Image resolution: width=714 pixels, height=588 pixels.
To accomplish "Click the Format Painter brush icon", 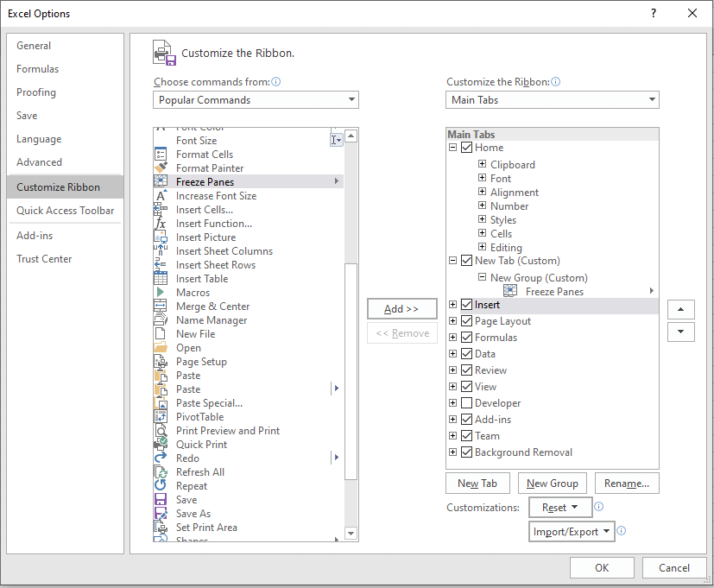I will (161, 168).
